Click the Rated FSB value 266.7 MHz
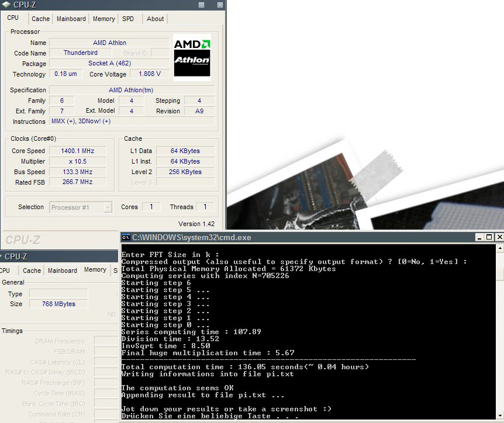Screen dimensions: 504x423 pyautogui.click(x=77, y=182)
